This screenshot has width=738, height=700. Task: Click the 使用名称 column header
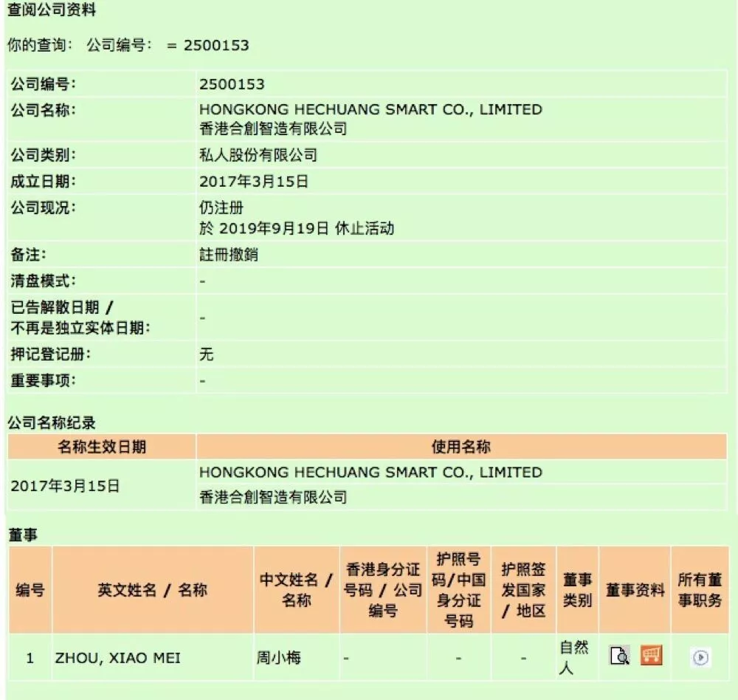pyautogui.click(x=462, y=447)
